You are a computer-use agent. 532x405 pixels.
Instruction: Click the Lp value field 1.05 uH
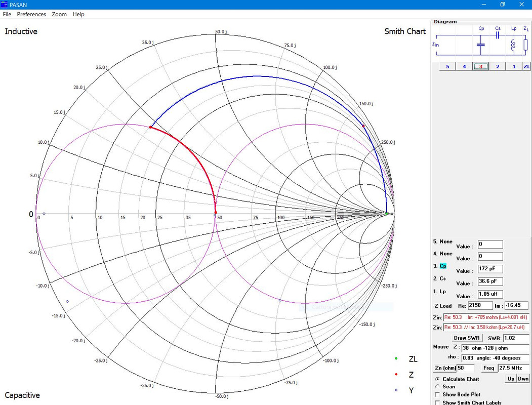490,294
